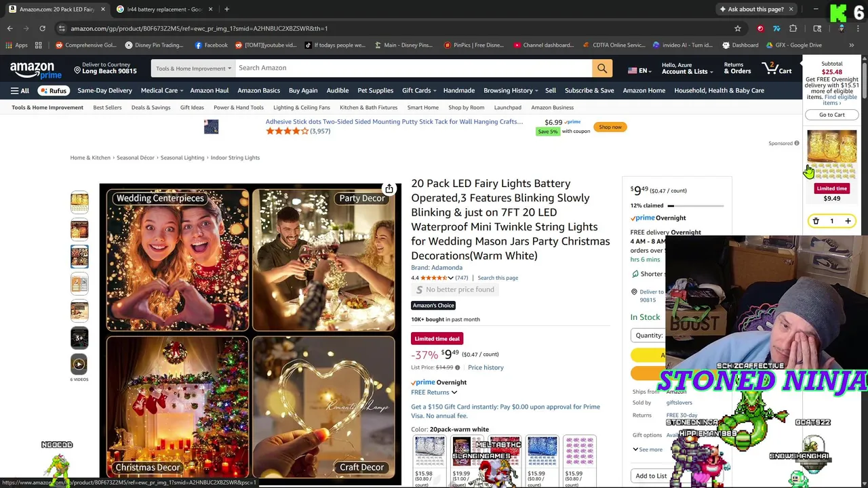This screenshot has width=868, height=488.
Task: Open Returns & Orders
Action: tap(737, 68)
